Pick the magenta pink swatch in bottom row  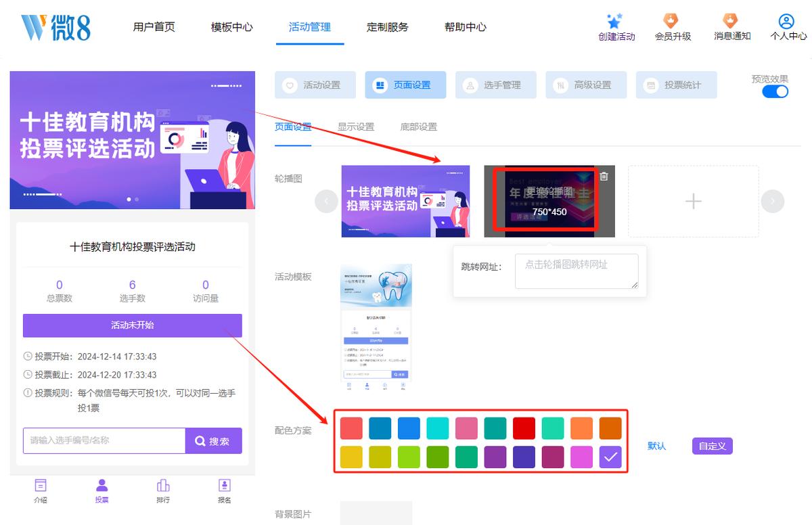coord(581,457)
